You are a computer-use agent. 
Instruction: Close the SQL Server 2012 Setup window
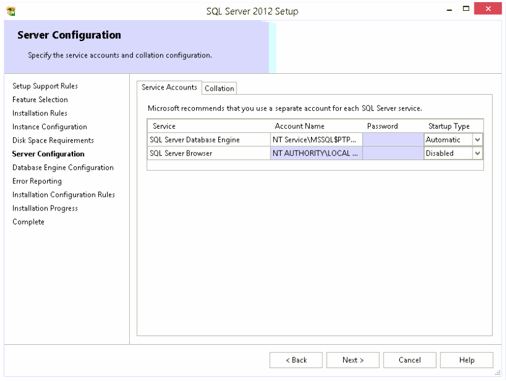(488, 9)
